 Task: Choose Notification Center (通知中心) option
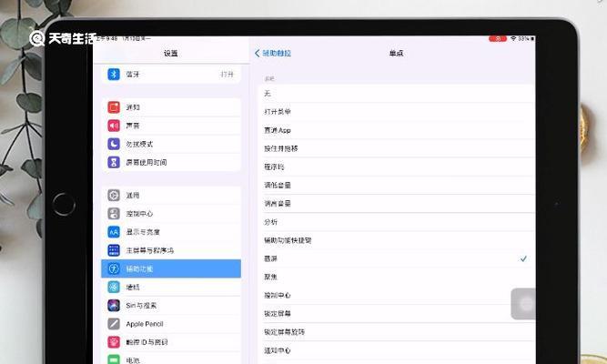tap(397, 350)
